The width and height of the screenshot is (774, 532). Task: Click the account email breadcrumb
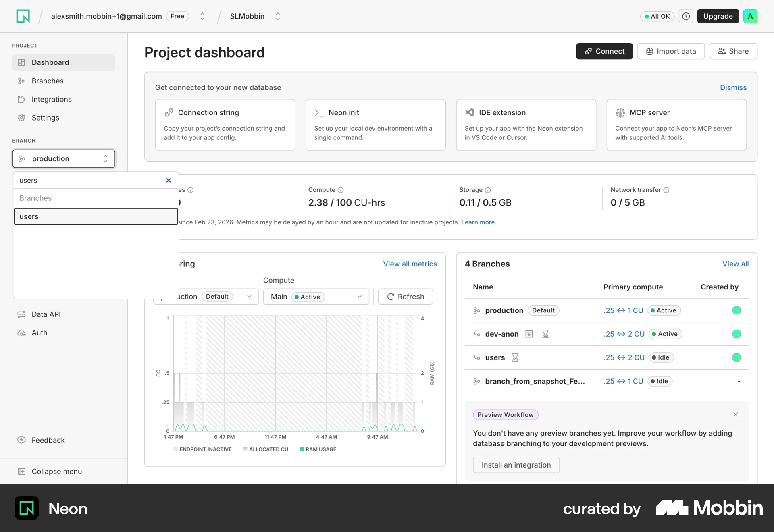coord(106,16)
